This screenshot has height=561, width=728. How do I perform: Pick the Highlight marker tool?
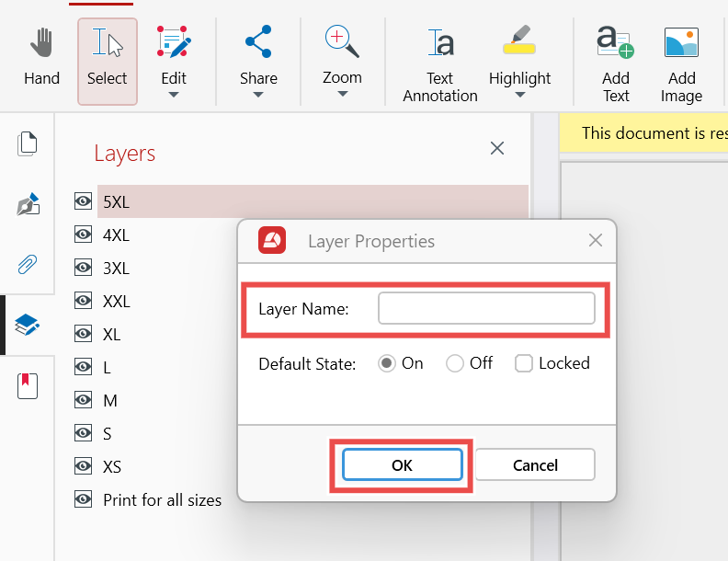pos(519,40)
